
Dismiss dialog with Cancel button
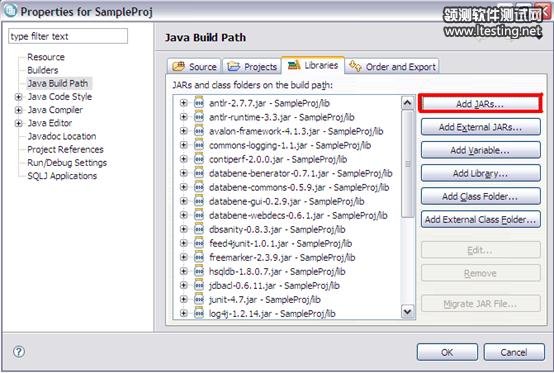pos(514,352)
